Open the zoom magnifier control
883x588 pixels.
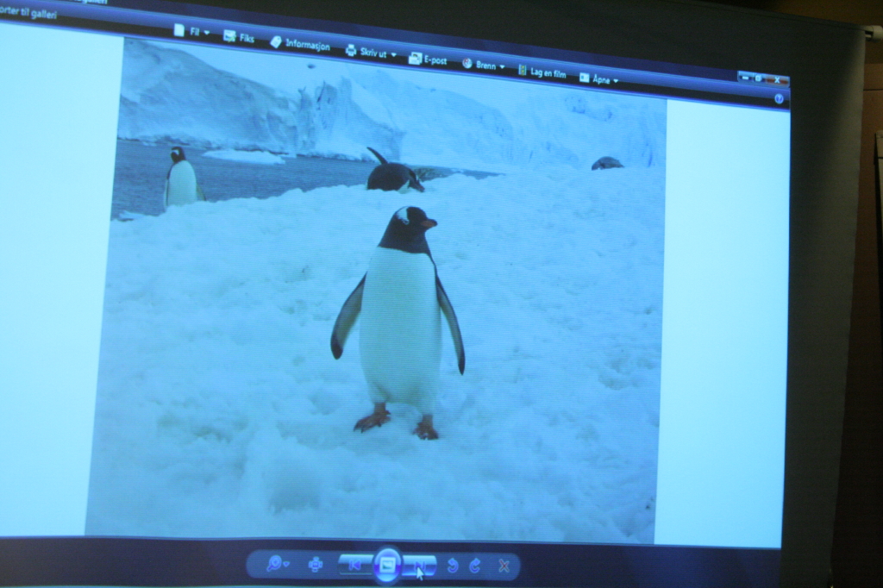[x=278, y=563]
